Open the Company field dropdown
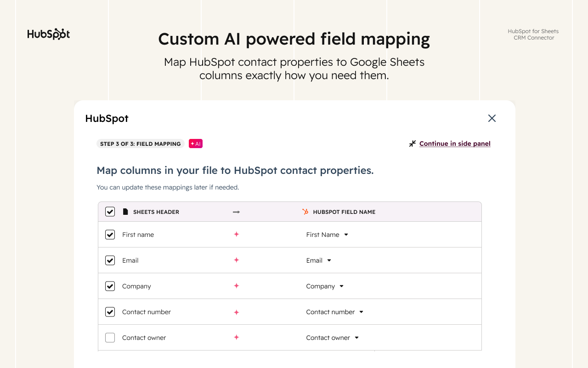This screenshot has height=368, width=588. [341, 286]
